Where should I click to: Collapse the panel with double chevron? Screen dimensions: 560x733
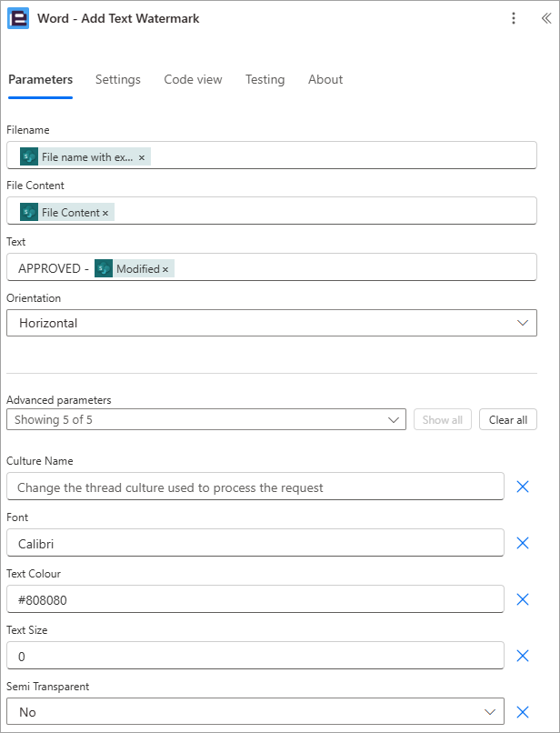(x=546, y=18)
